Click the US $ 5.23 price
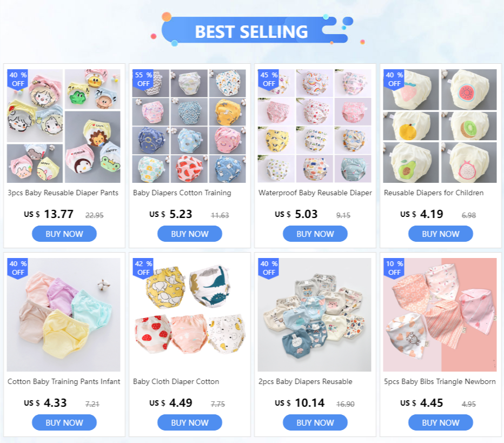Screen dimensions: 504x443 pyautogui.click(x=171, y=214)
